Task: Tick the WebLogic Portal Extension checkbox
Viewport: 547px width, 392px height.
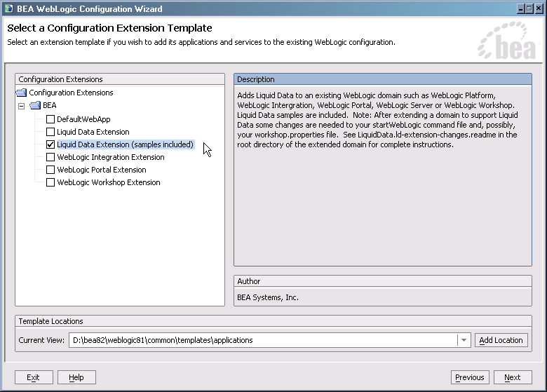Action: 50,170
